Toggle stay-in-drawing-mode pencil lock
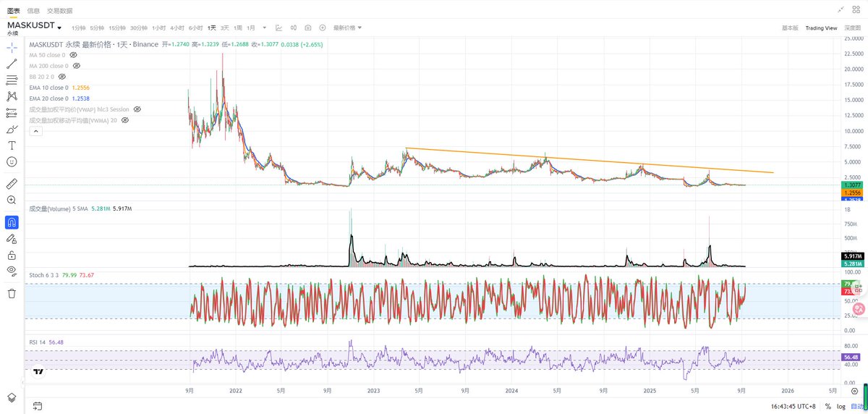Viewport: 868px width, 414px height. click(x=12, y=238)
